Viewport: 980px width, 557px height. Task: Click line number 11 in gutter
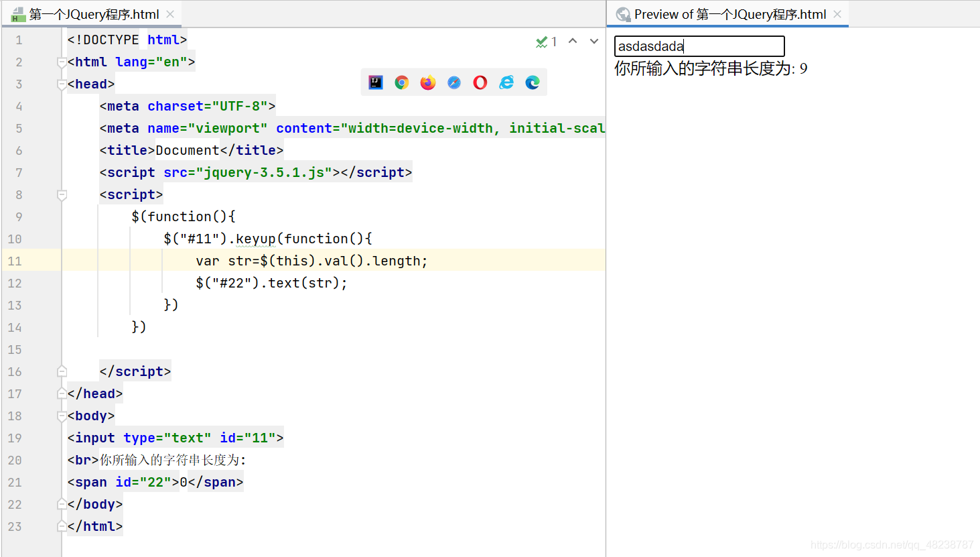point(15,261)
